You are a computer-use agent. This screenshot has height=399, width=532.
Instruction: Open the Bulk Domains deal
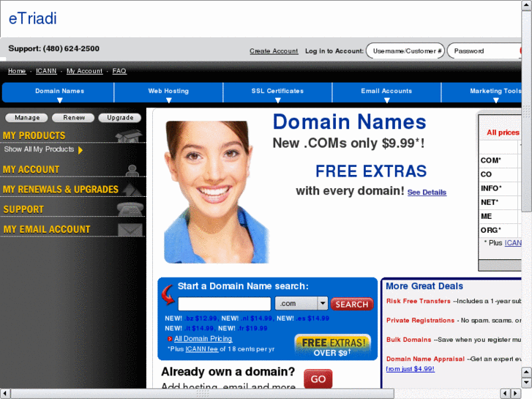(x=408, y=340)
